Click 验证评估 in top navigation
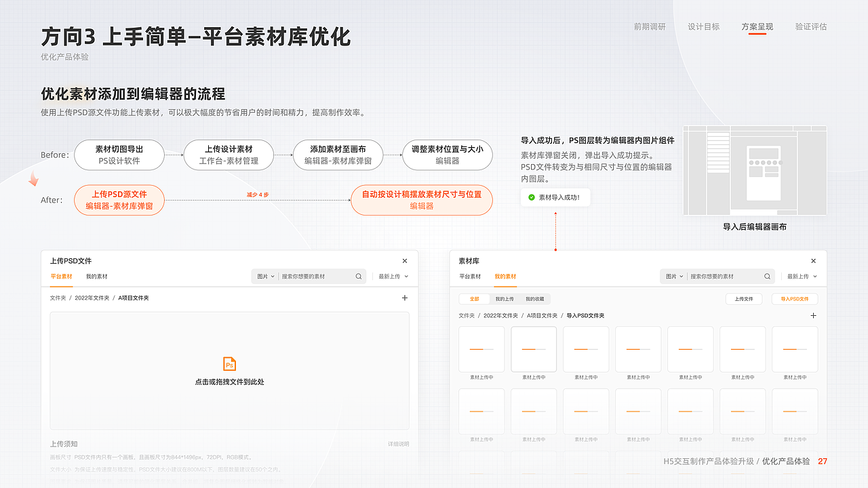This screenshot has width=868, height=488. [811, 27]
